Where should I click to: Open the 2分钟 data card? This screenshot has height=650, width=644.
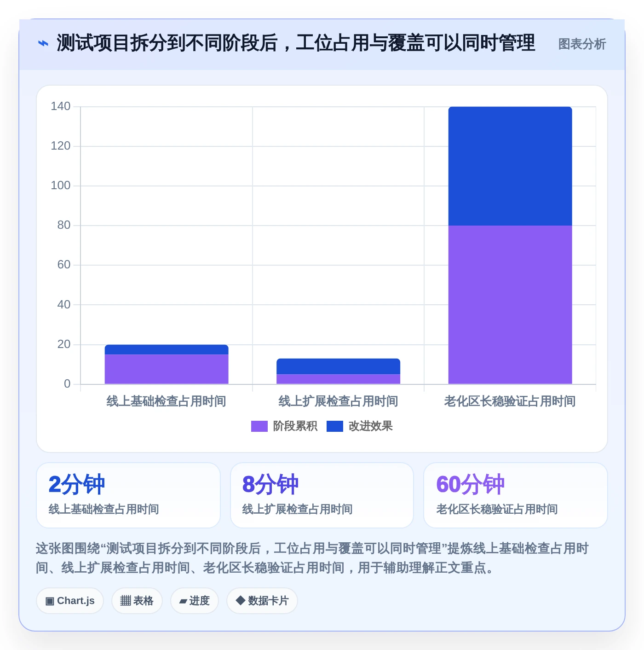coord(128,495)
